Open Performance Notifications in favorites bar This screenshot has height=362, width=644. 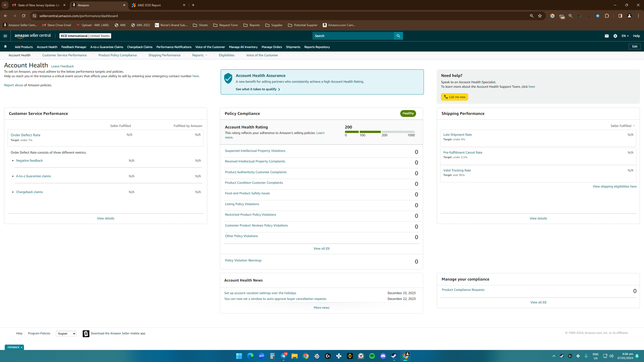[174, 47]
